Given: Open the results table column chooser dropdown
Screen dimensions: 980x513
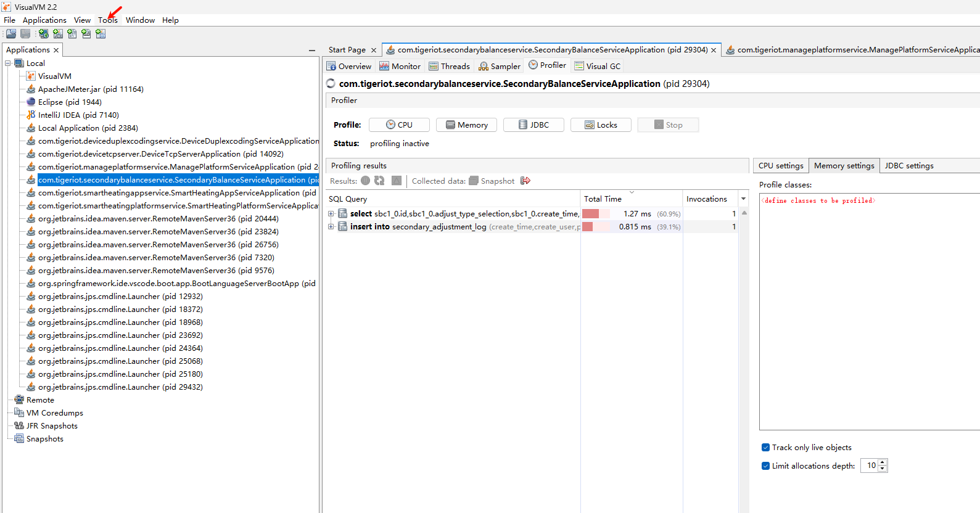Looking at the screenshot, I should tap(743, 199).
